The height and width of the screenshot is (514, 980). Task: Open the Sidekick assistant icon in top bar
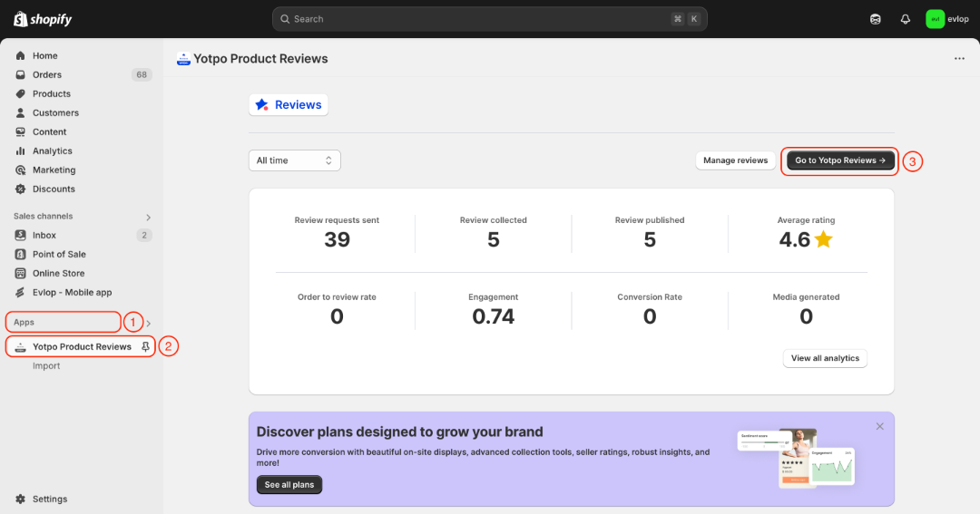875,19
